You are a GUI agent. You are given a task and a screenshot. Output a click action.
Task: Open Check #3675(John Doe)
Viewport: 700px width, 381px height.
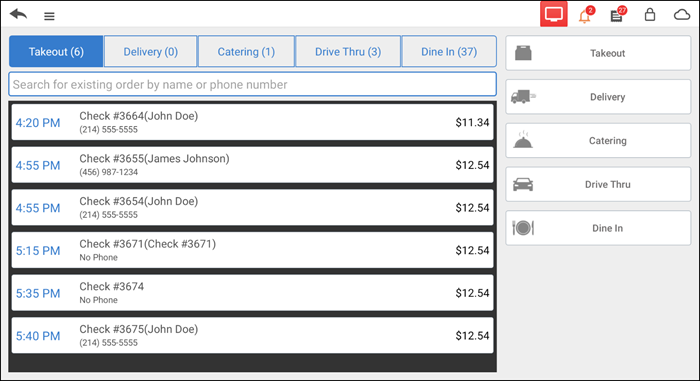[x=252, y=335]
